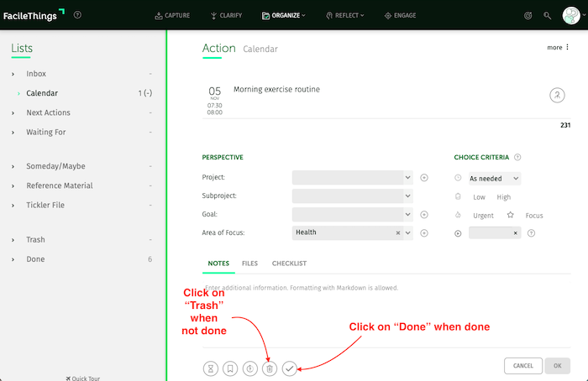This screenshot has width=588, height=381.
Task: Click the bookmark icon in bottom toolbar
Action: point(230,368)
